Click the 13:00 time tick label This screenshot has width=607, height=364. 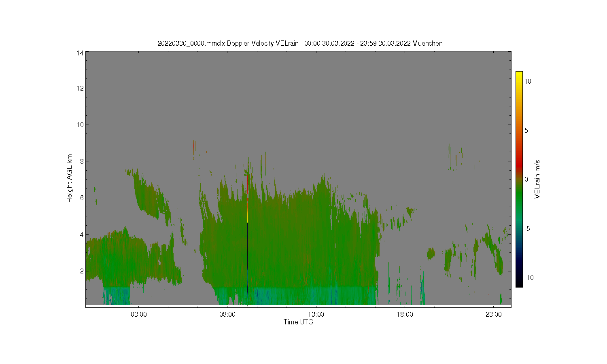[x=316, y=314]
